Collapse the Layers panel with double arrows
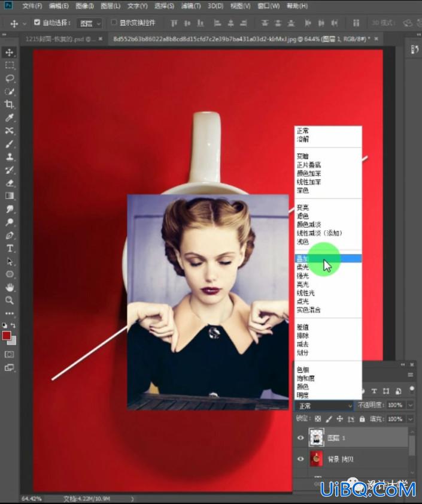 click(403, 364)
